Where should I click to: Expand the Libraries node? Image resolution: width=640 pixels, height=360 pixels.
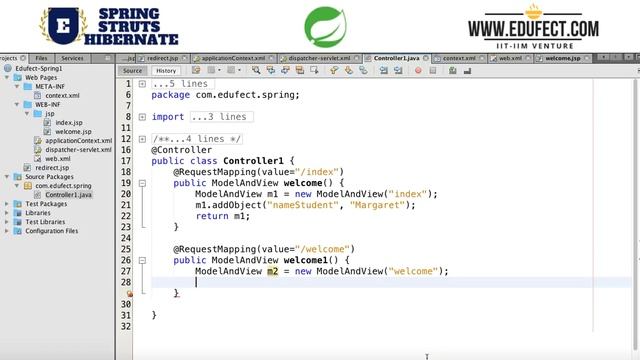click(x=7, y=212)
